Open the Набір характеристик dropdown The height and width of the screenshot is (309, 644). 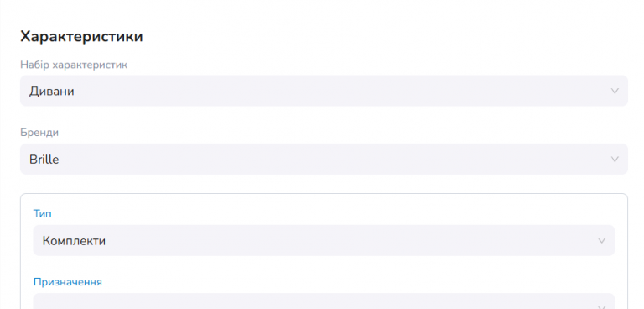(324, 91)
